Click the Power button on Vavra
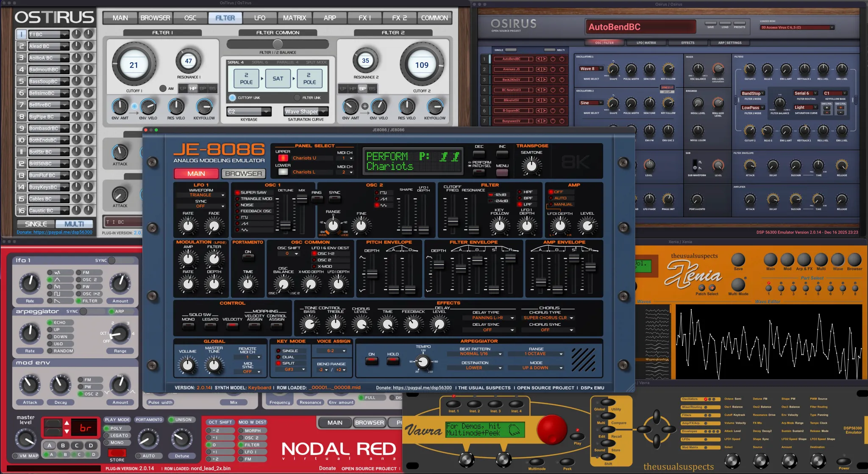Screen dimensions: 868x474 tap(843, 461)
